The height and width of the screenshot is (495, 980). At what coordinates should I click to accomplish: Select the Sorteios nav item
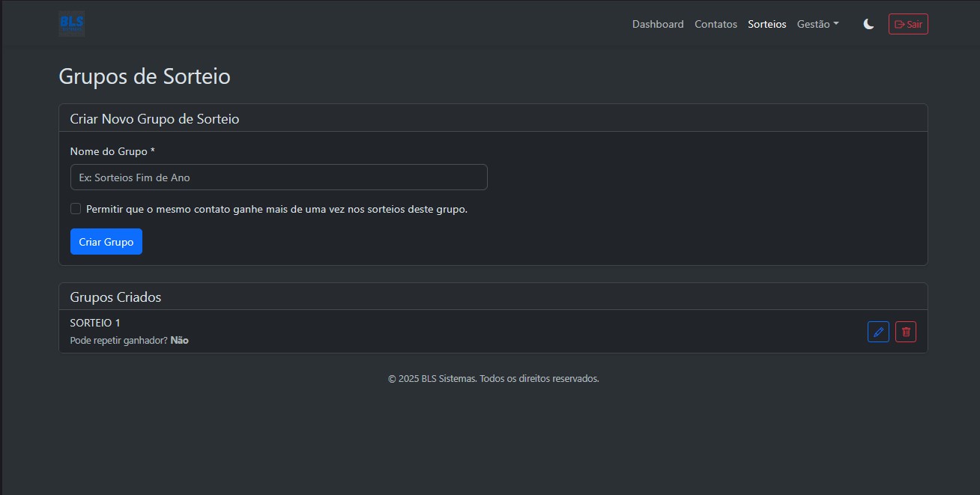click(766, 24)
